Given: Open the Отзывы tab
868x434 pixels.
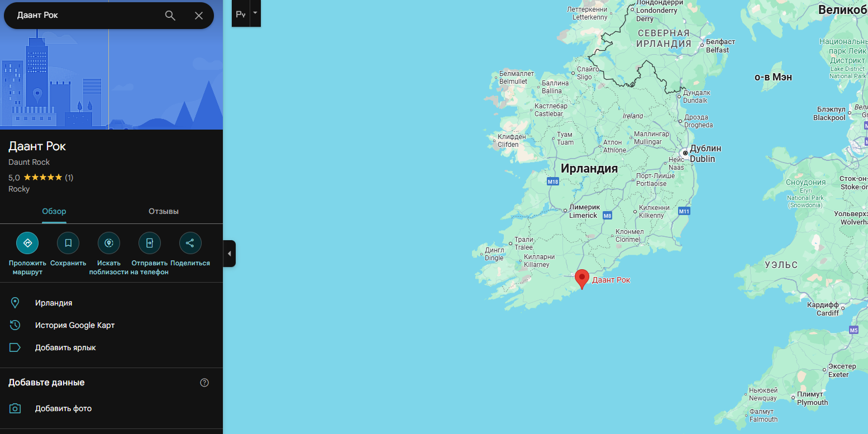Looking at the screenshot, I should (164, 211).
